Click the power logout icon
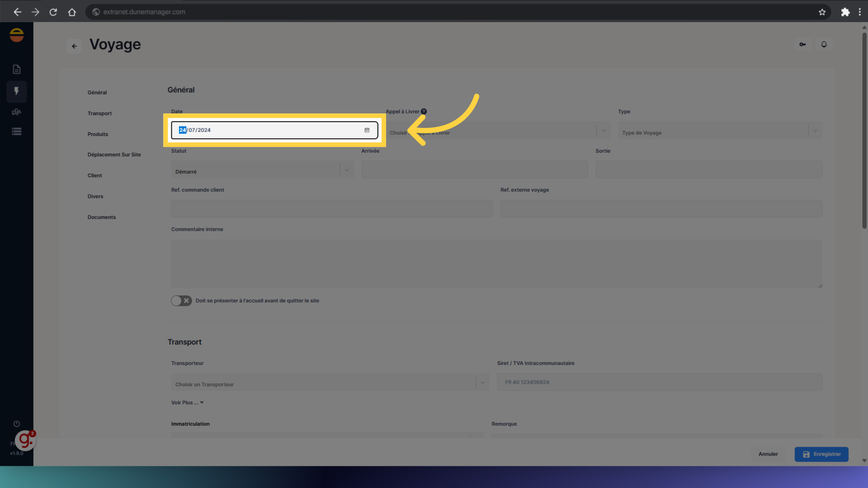Image resolution: width=868 pixels, height=488 pixels. (17, 424)
